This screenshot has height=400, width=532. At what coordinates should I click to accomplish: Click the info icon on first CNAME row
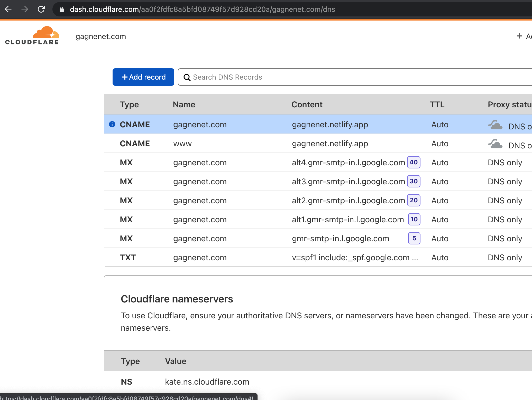pyautogui.click(x=112, y=124)
